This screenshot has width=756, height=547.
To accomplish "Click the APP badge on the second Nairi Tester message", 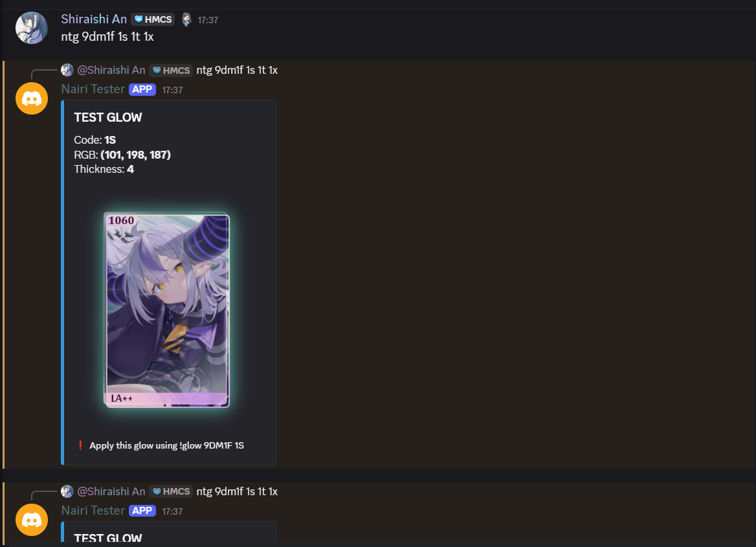I will point(142,510).
